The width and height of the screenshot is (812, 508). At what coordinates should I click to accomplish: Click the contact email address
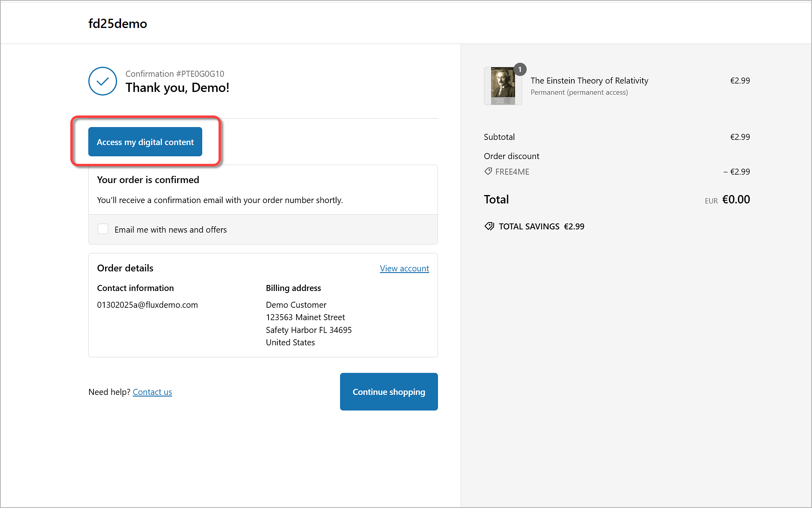[x=147, y=305]
